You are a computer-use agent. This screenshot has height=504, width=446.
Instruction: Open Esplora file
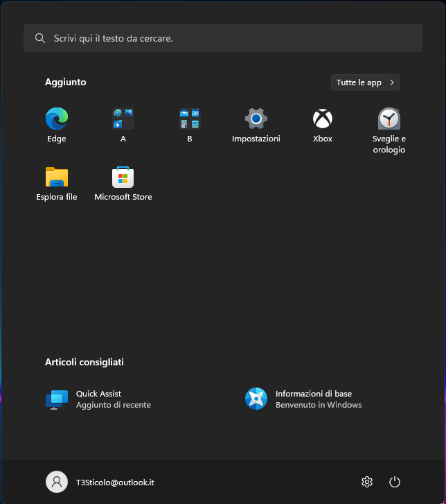57,184
